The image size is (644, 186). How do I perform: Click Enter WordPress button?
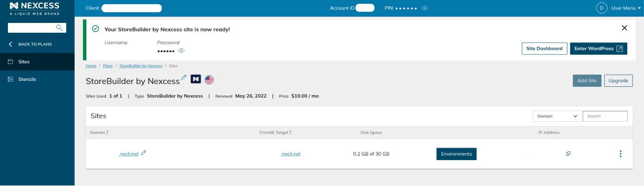(598, 48)
